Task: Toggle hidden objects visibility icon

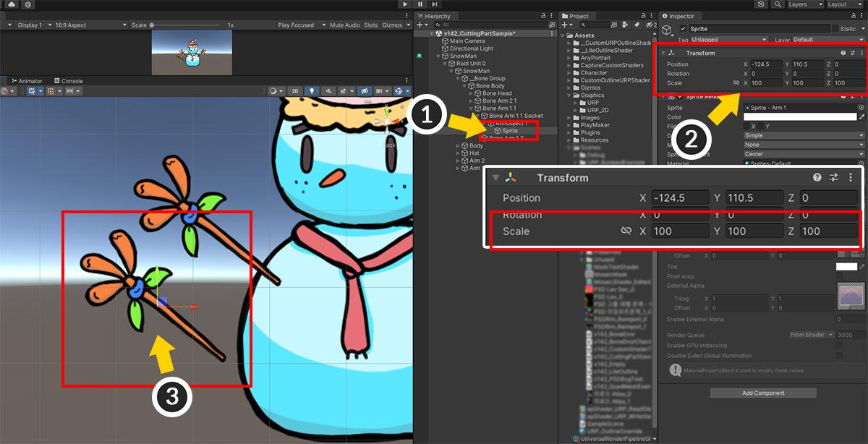Action: 364,91
